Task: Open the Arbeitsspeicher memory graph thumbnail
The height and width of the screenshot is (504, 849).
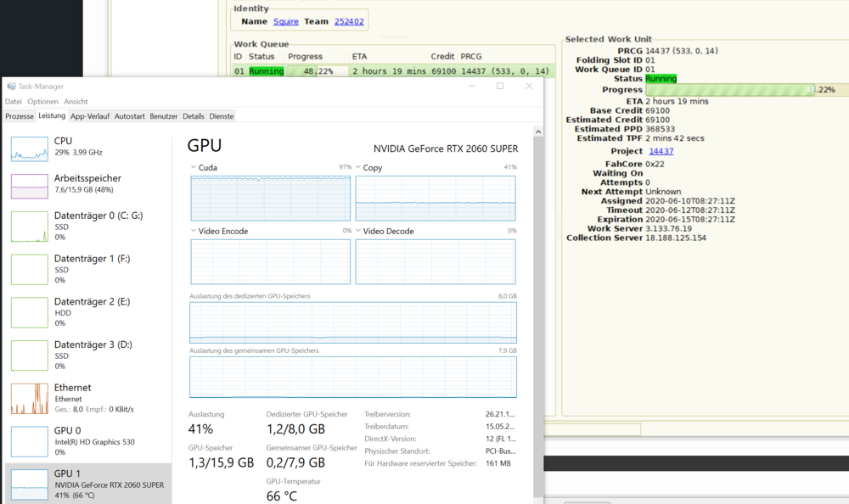Action: [x=30, y=186]
